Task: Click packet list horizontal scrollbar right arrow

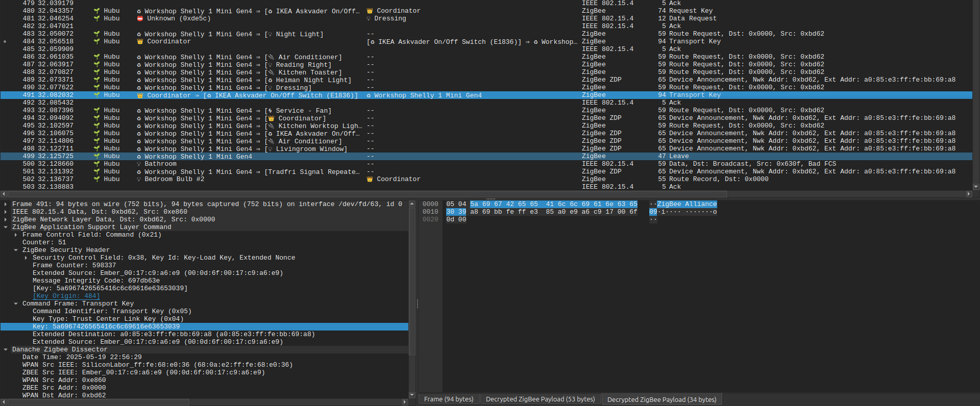Action: 969,194
